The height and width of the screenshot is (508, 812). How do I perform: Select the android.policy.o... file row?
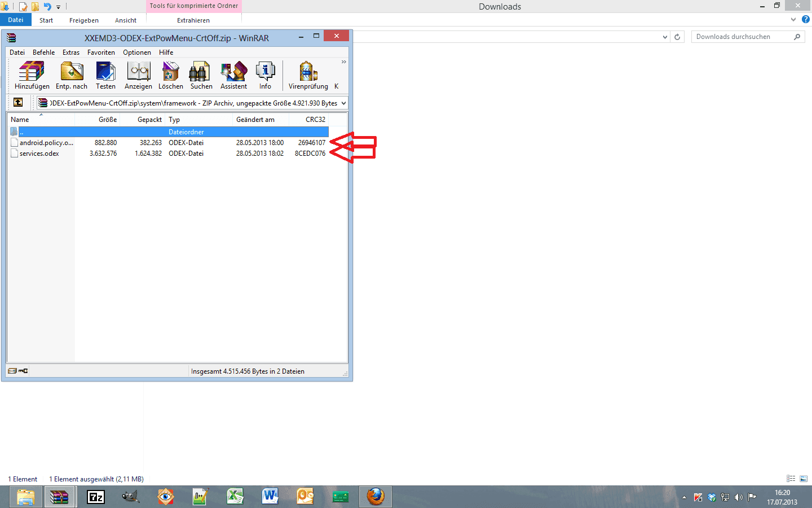tap(169, 143)
